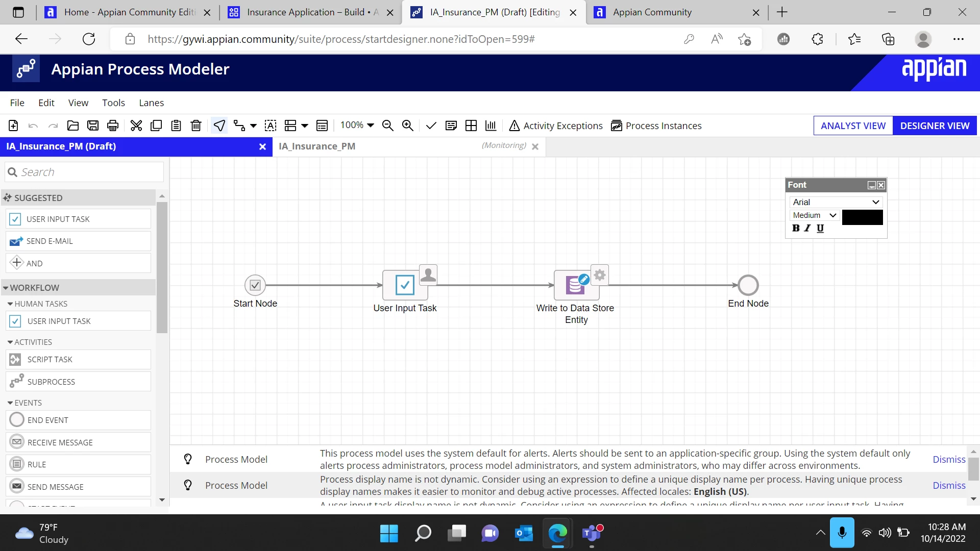
Task: Dismiss the system default alerts recommendation
Action: point(949,459)
